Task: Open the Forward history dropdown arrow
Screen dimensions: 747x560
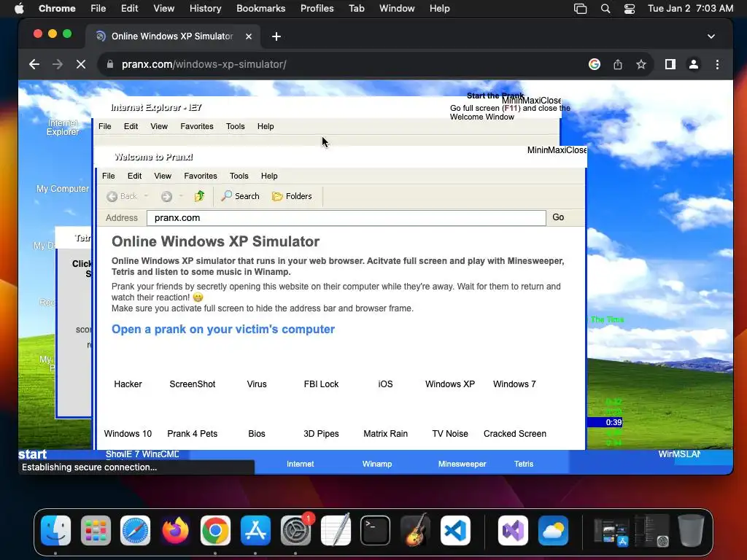Action: tap(181, 196)
